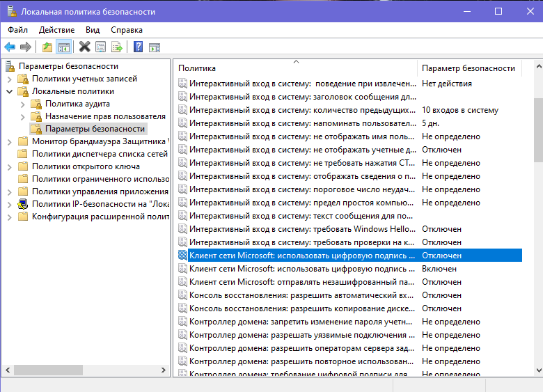
Task: Select 'предел простоя компью...' policy row
Action: coord(349,203)
